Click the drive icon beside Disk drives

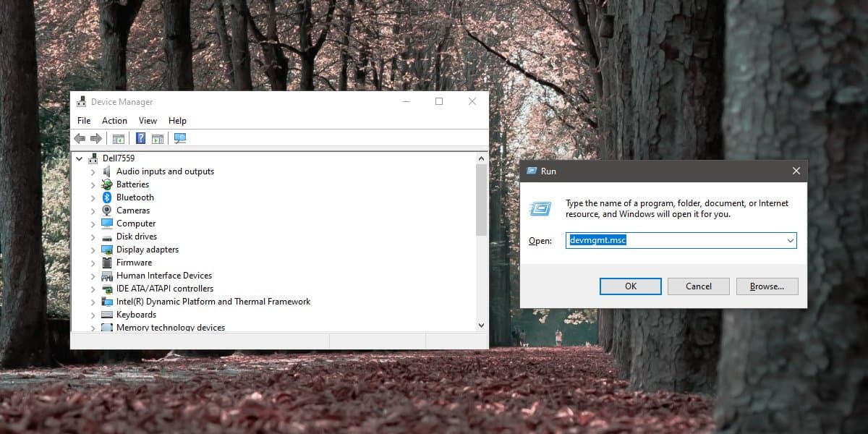click(107, 237)
